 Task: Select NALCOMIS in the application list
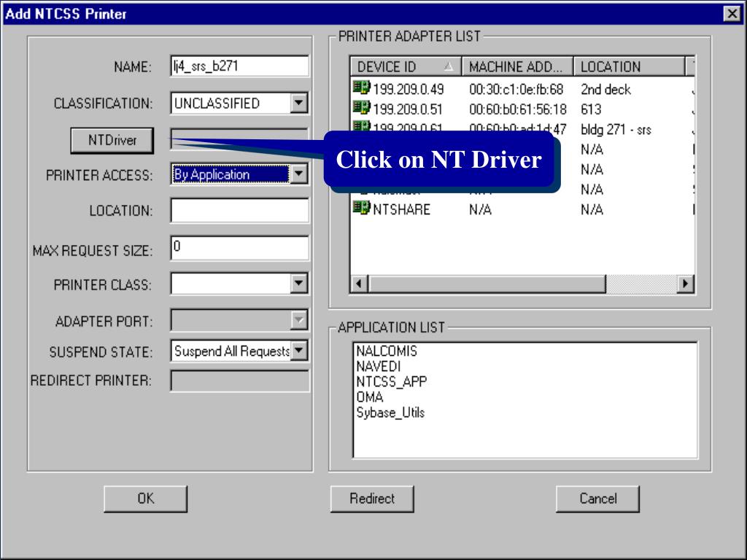tap(387, 351)
